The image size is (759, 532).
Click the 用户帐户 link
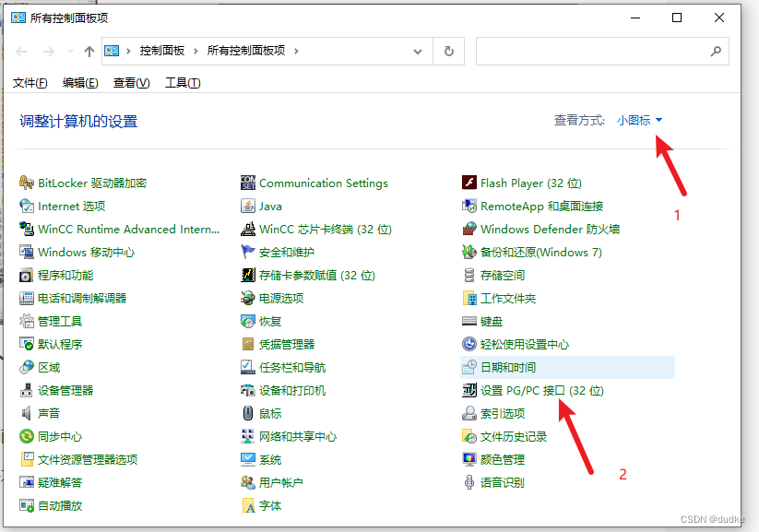pos(281,482)
